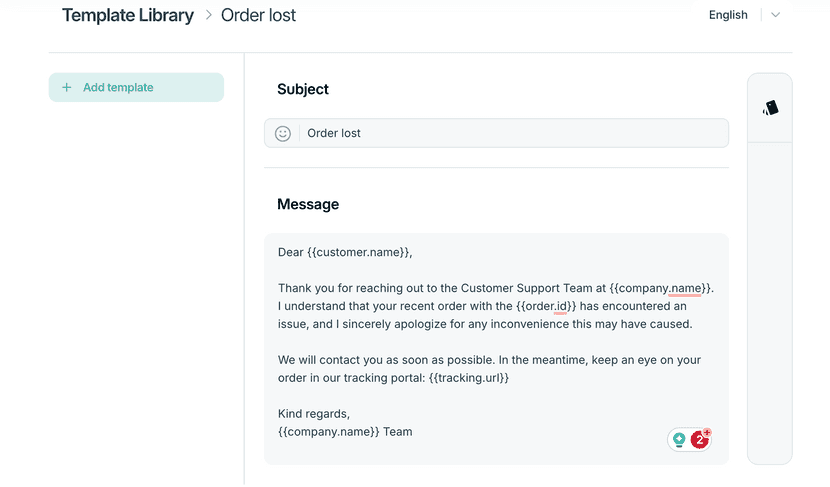830x487 pixels.
Task: Click the green lightbulb suggestions icon
Action: tap(679, 439)
